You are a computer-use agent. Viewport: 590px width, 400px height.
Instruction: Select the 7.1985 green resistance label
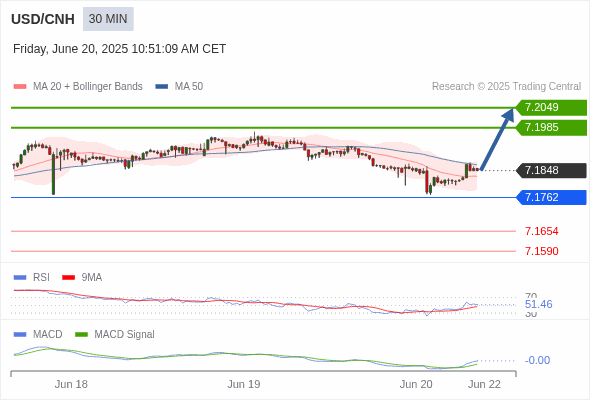551,128
